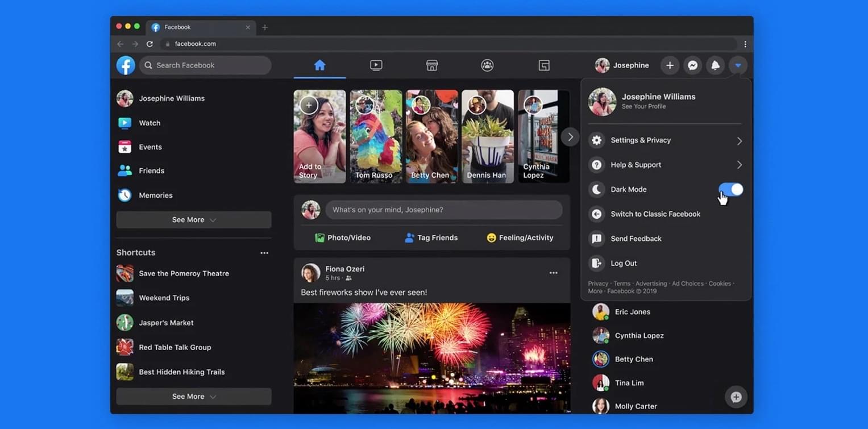Click the Facebook logo
The width and height of the screenshot is (868, 429).
pos(126,65)
